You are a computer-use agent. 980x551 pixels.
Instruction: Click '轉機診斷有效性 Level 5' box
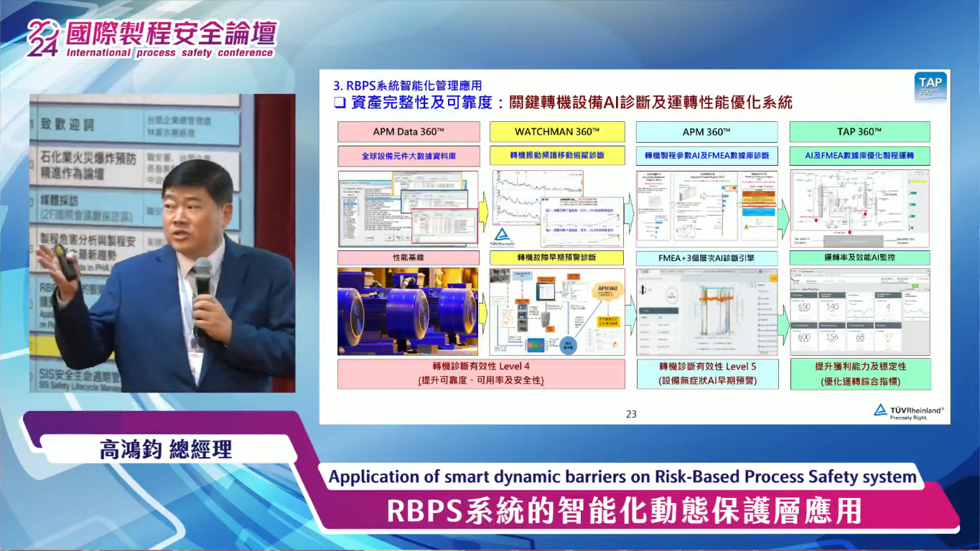point(707,374)
